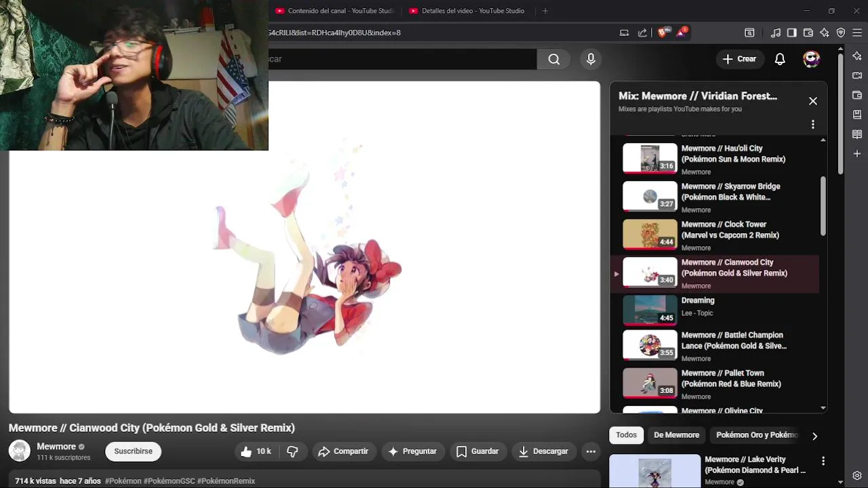868x488 pixels.
Task: Click the Compartir button
Action: click(343, 451)
